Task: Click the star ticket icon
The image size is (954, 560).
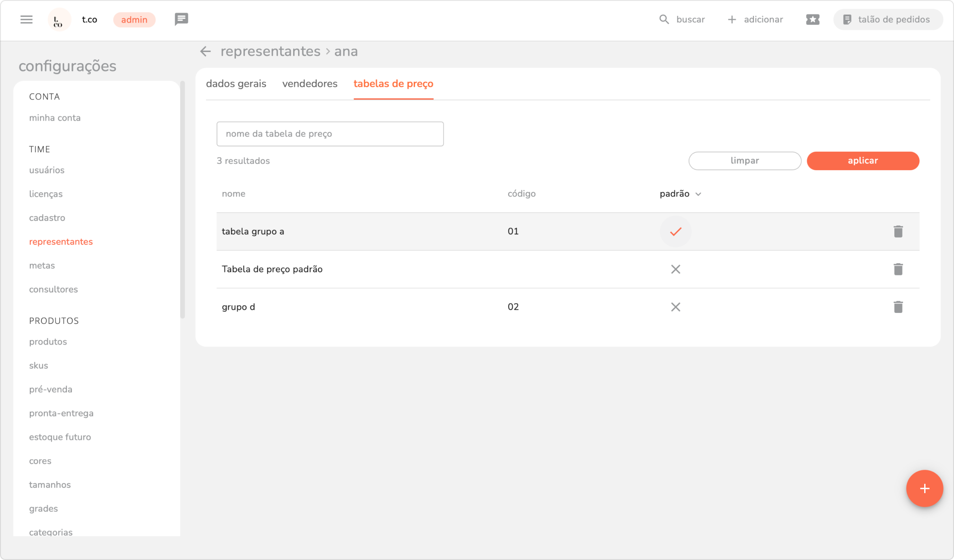Action: 813,19
